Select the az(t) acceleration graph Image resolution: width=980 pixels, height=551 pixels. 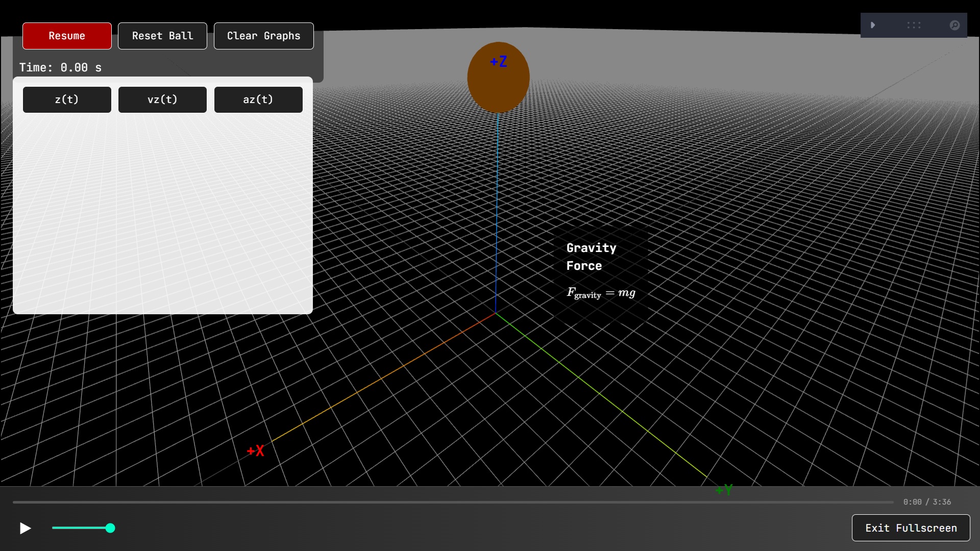[x=258, y=99]
